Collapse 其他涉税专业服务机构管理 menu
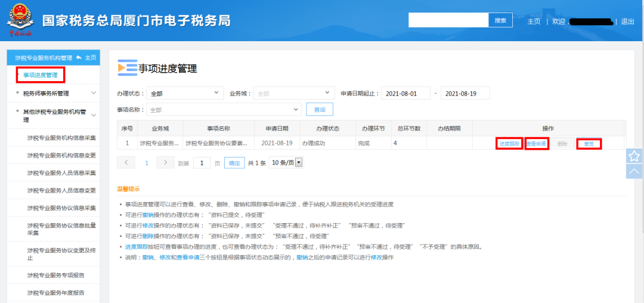 (x=54, y=116)
